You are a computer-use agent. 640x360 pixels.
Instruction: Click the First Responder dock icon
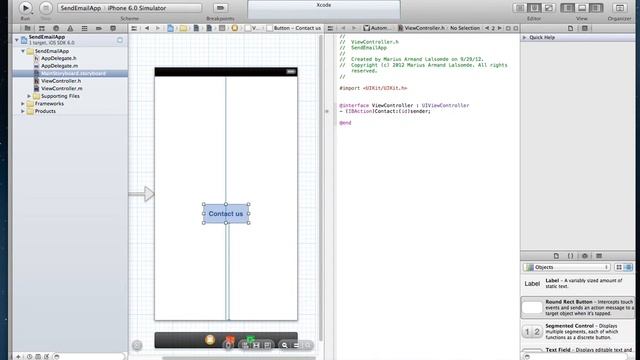(230, 340)
